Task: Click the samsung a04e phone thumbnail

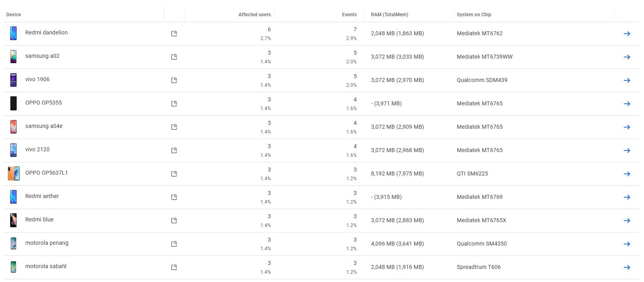Action: [x=13, y=127]
